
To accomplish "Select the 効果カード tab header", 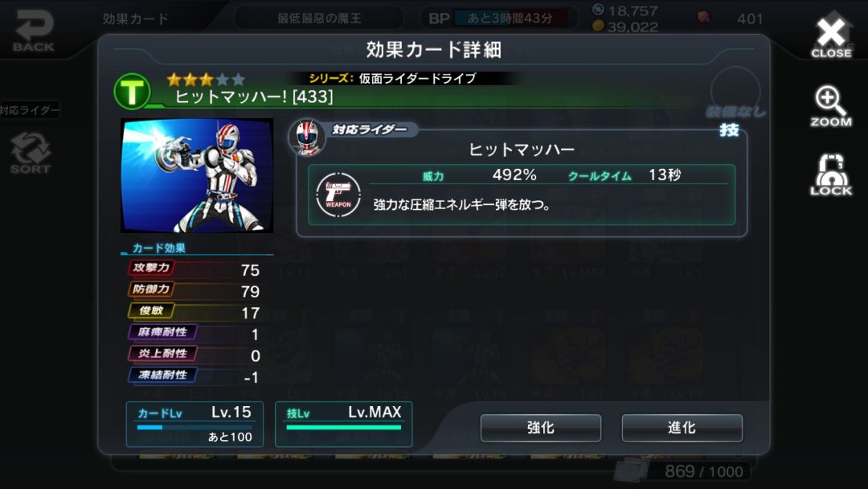I will point(136,18).
